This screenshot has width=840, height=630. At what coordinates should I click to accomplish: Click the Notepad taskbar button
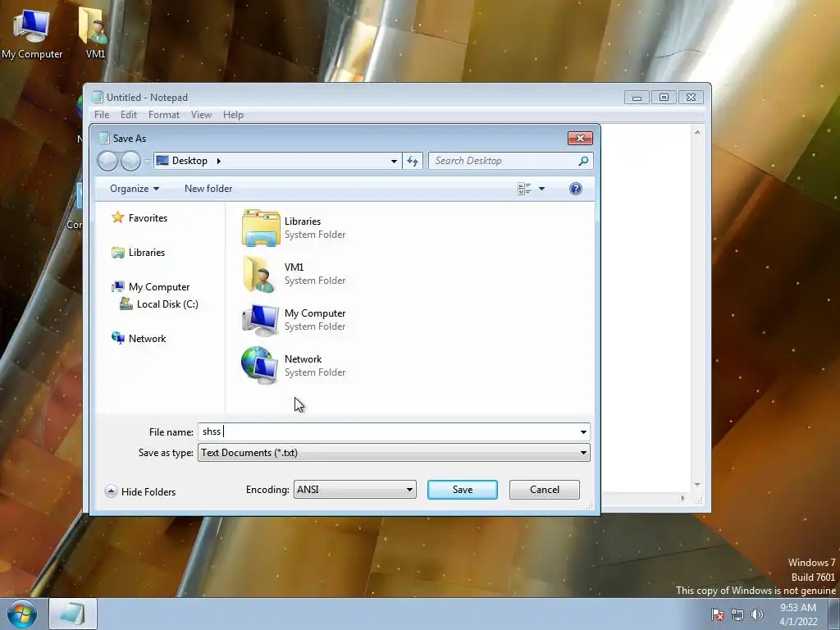point(73,614)
